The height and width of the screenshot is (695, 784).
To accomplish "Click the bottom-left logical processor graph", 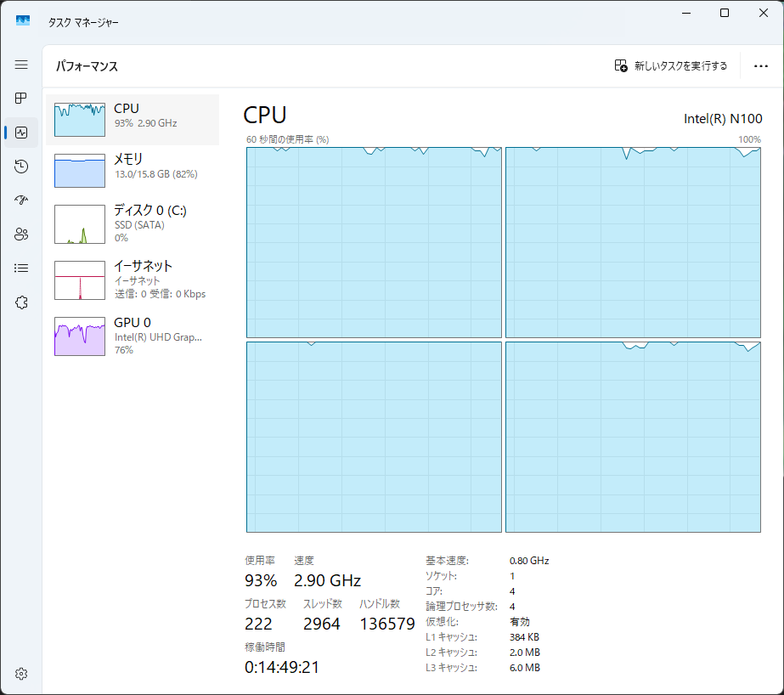I will tap(374, 437).
